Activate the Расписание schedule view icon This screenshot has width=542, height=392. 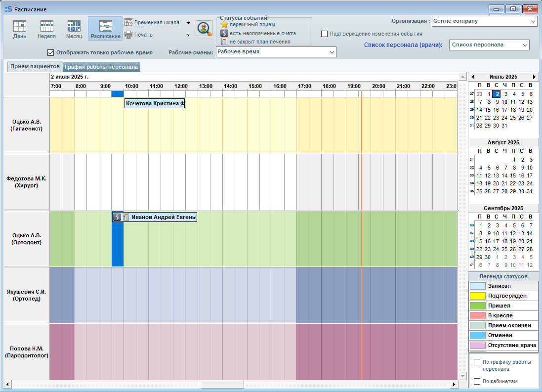pyautogui.click(x=105, y=26)
